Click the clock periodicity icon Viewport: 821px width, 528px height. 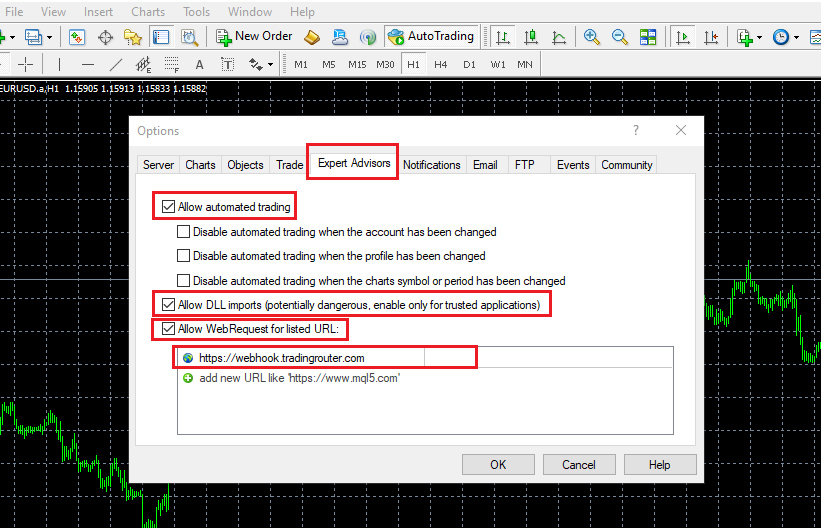pyautogui.click(x=781, y=37)
